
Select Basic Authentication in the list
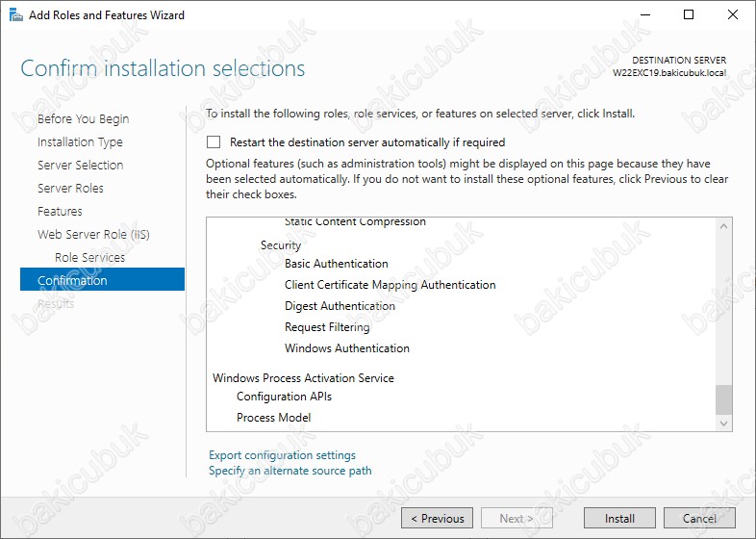[337, 264]
